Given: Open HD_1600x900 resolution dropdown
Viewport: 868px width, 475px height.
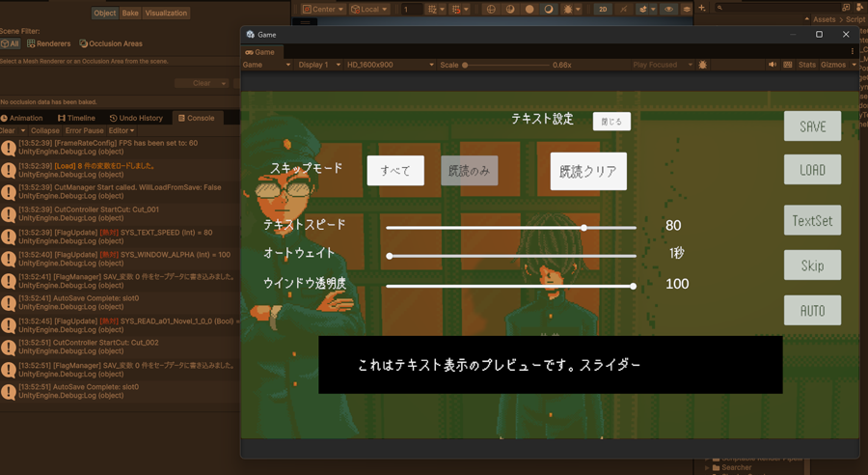Looking at the screenshot, I should pyautogui.click(x=391, y=65).
